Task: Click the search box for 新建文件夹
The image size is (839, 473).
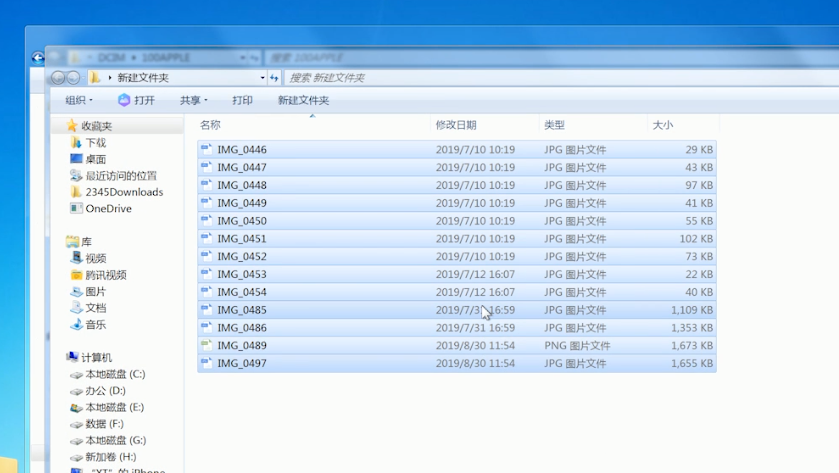Action: point(561,78)
